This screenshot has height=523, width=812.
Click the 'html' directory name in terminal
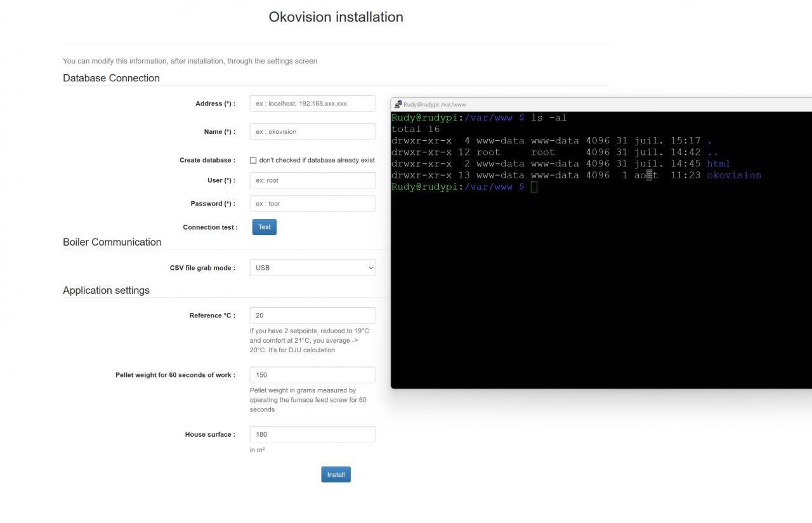point(719,164)
